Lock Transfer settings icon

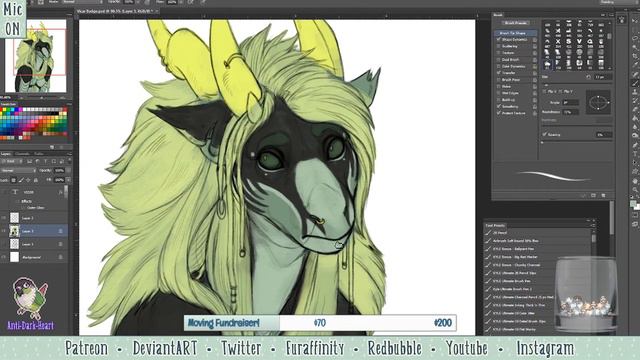[534, 73]
